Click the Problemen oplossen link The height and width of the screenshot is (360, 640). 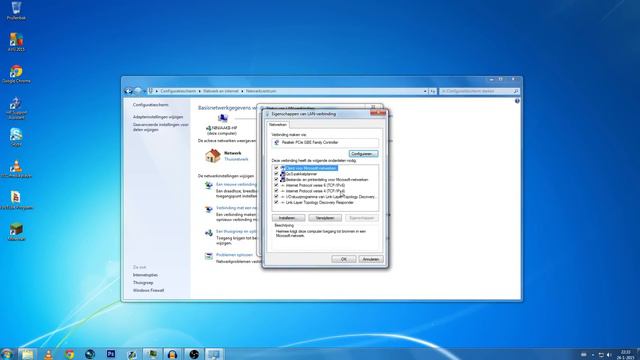[x=234, y=255]
